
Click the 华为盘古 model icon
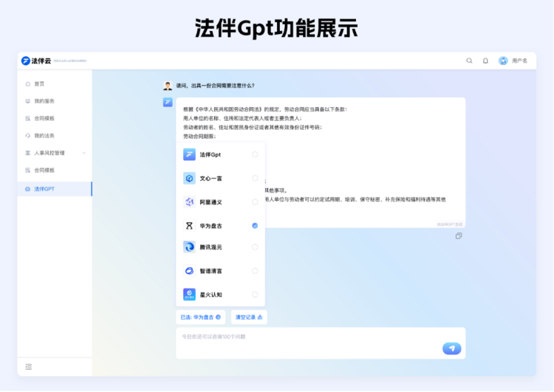point(189,225)
